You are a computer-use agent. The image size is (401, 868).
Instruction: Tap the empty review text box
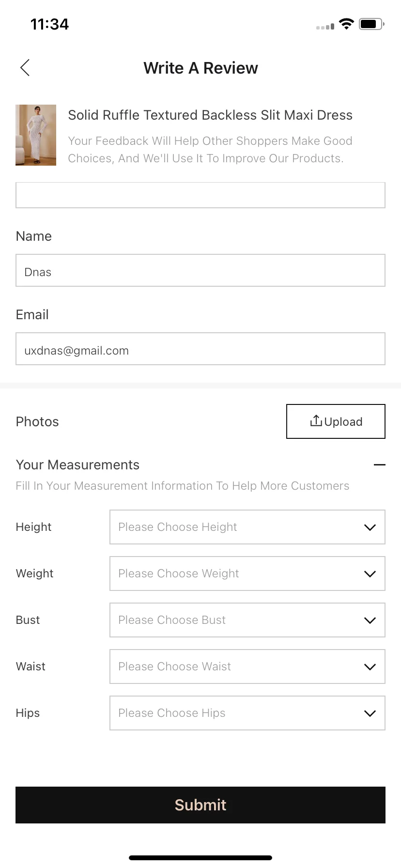pyautogui.click(x=200, y=195)
